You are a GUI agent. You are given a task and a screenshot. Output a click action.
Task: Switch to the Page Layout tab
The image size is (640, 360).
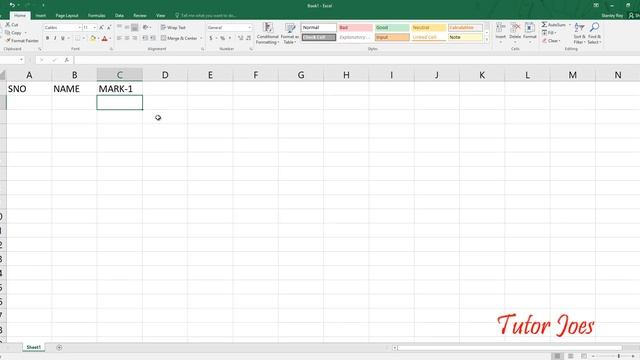click(x=67, y=16)
